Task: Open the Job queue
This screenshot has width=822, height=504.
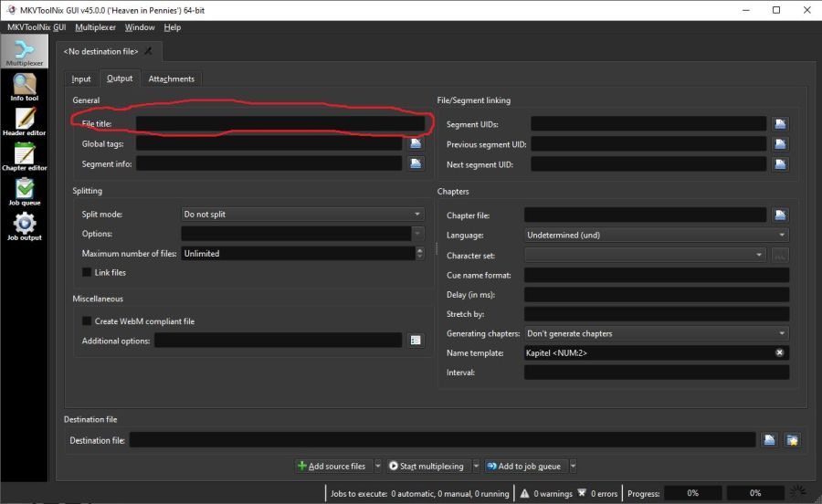Action: coord(24,192)
